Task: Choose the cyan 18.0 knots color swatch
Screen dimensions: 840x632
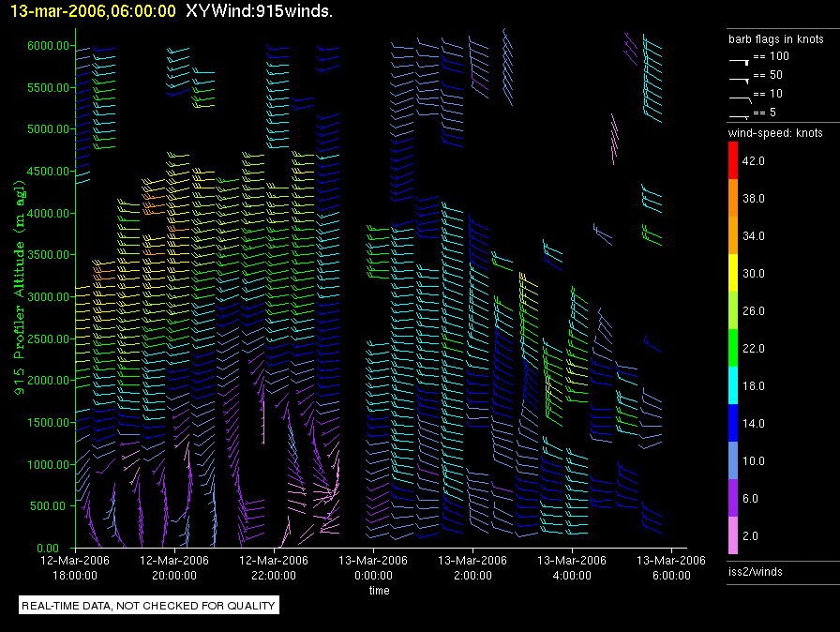Action: [x=734, y=386]
